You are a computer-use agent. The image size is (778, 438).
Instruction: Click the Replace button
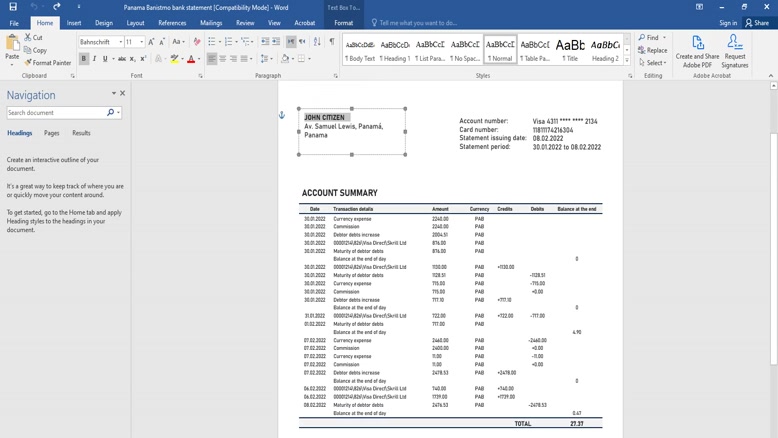653,50
